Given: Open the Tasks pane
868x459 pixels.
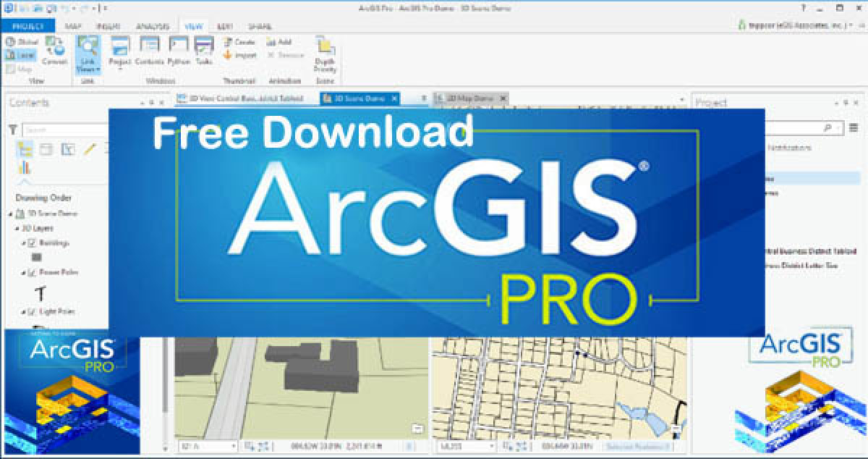Looking at the screenshot, I should pyautogui.click(x=204, y=52).
